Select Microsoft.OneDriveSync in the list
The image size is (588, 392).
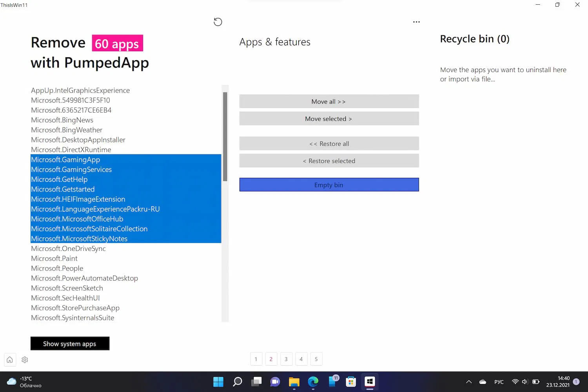tap(126, 249)
